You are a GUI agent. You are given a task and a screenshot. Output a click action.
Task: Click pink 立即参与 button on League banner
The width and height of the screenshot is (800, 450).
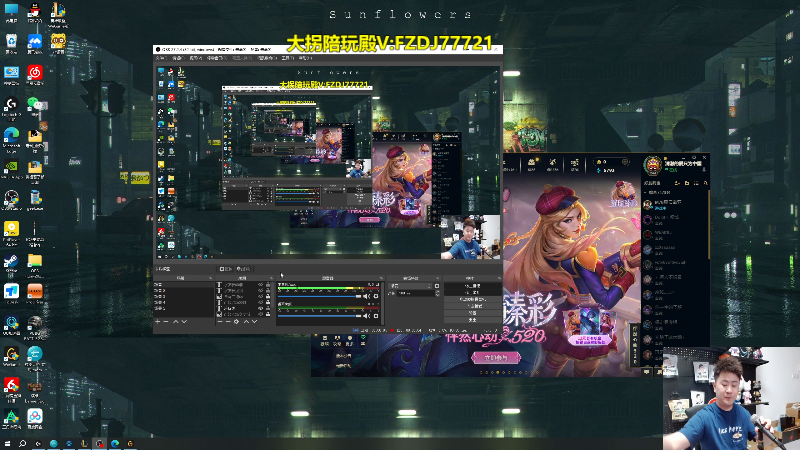(x=495, y=358)
